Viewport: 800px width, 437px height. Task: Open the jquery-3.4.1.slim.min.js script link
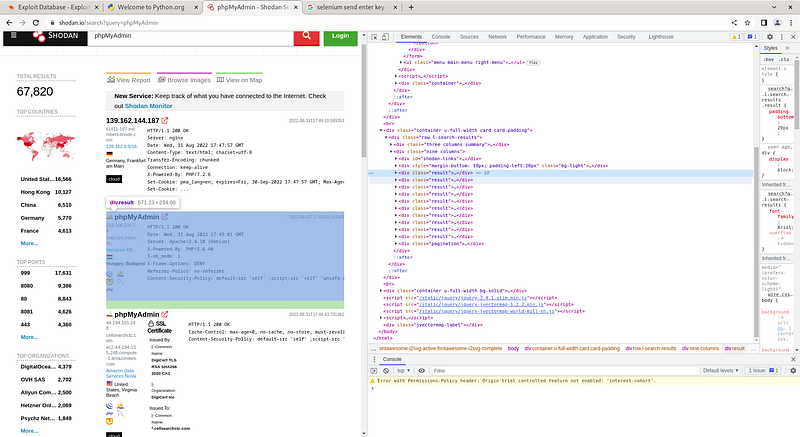(x=473, y=298)
